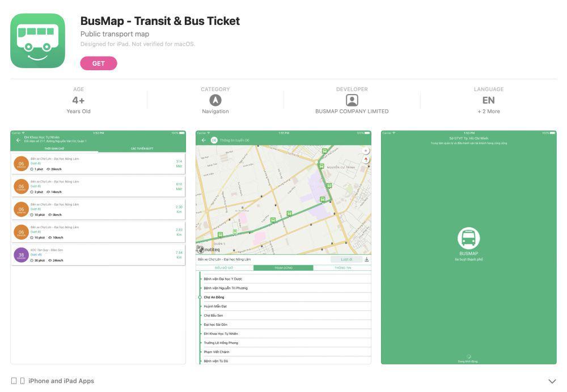Click the compass button on the map
The width and height of the screenshot is (567, 392).
pyautogui.click(x=366, y=159)
